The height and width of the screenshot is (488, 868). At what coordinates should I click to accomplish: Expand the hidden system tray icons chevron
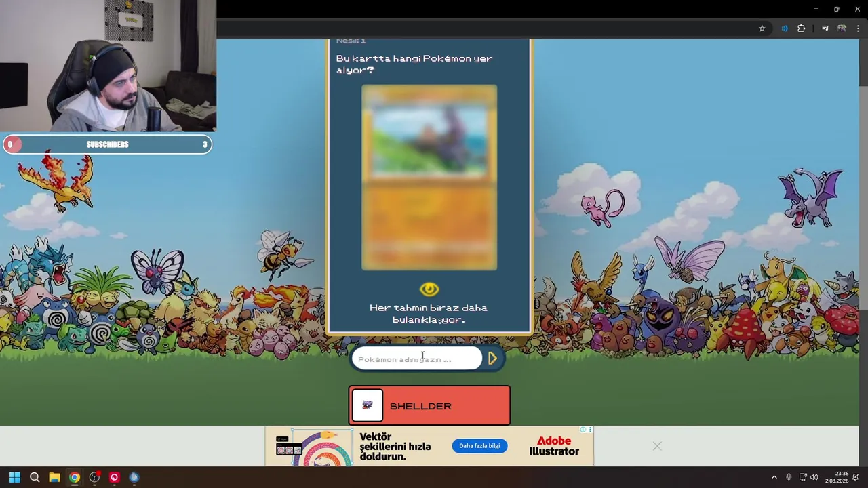pyautogui.click(x=774, y=477)
